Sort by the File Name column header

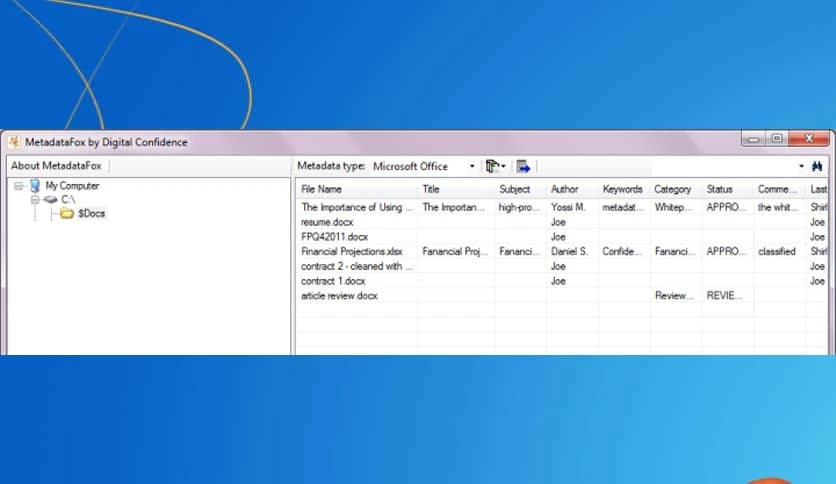pyautogui.click(x=356, y=189)
